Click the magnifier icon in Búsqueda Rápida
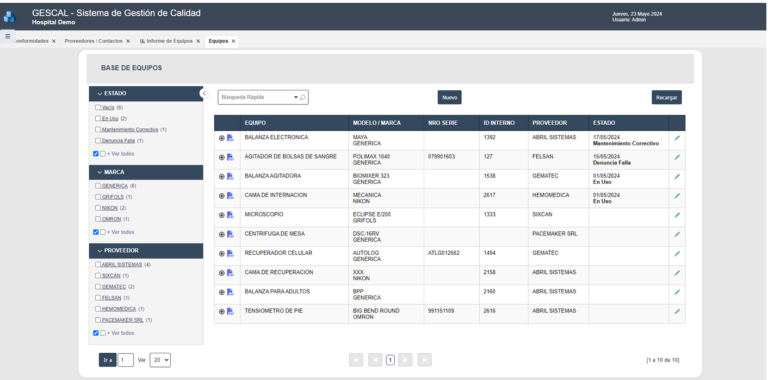 303,97
